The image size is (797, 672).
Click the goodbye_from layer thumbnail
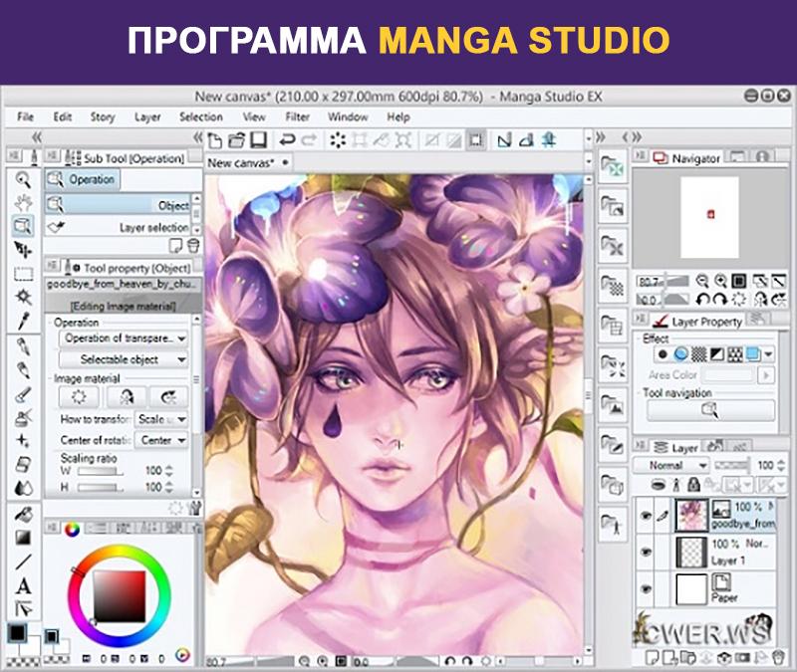point(691,515)
